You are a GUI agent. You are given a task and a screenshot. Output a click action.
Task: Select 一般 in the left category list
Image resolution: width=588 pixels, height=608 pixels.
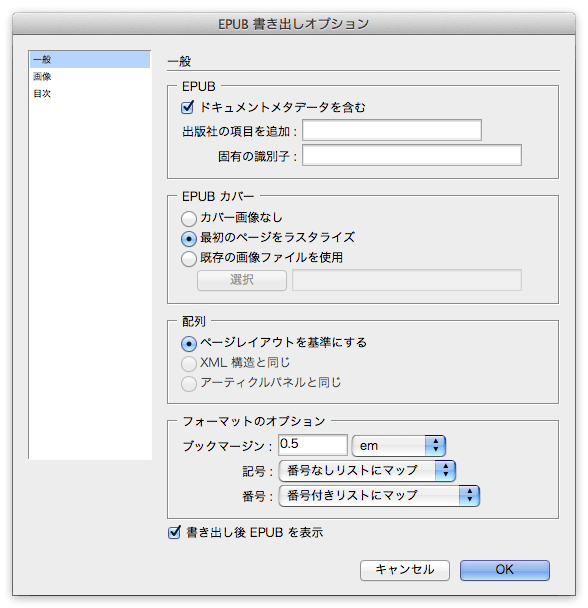90,59
